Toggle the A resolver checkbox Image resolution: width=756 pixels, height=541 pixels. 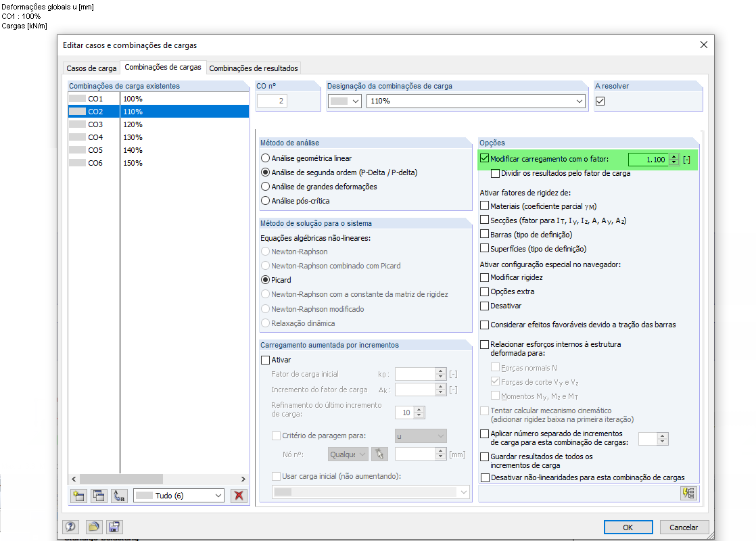[x=600, y=101]
